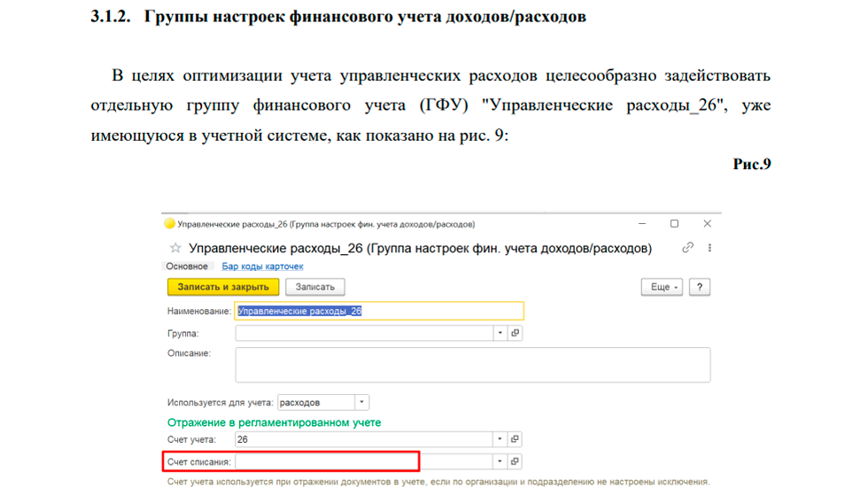Click the расходов value field
This screenshot has height=487, width=868.
coord(316,402)
